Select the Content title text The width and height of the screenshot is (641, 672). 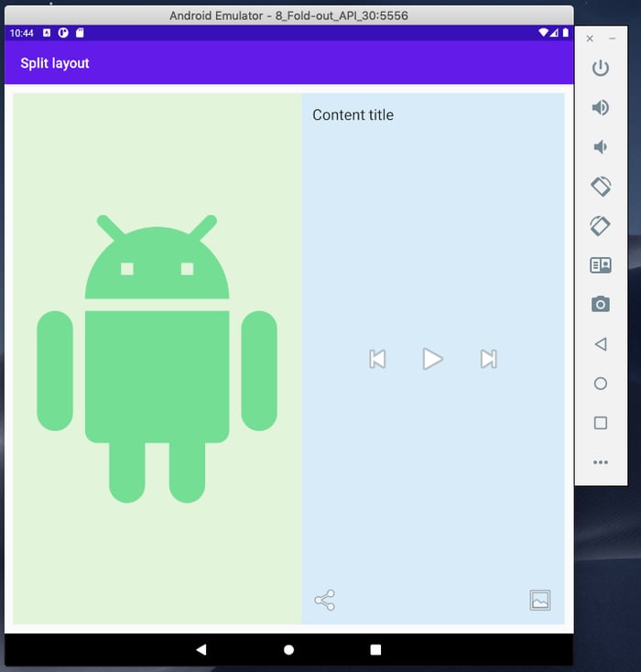[x=353, y=114]
